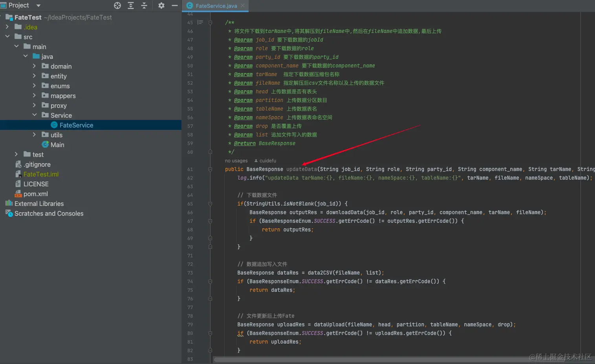
Task: Click the enums package folder icon
Action: click(x=45, y=86)
